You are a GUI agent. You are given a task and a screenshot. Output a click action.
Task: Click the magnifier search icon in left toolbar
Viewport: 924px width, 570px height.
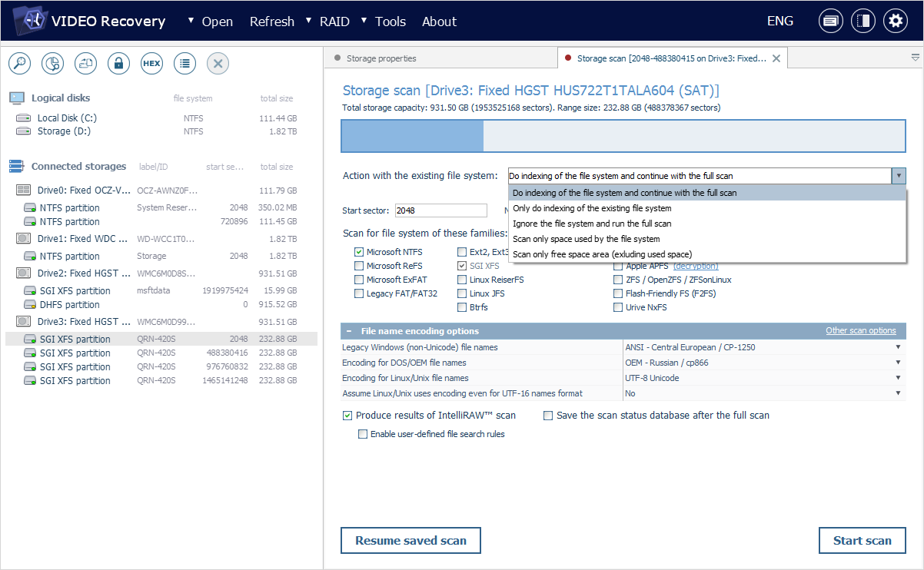pyautogui.click(x=19, y=64)
